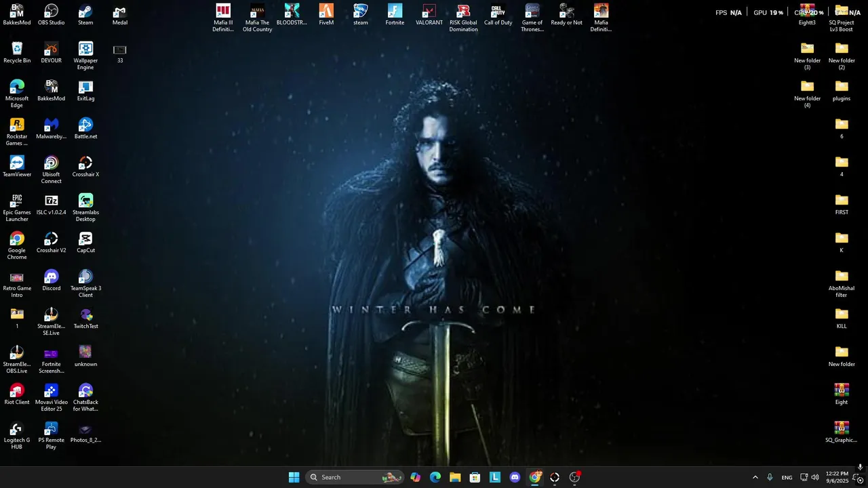The image size is (868, 488).
Task: Select the ISLC v1.0.2.4 shortcut
Action: point(51,205)
